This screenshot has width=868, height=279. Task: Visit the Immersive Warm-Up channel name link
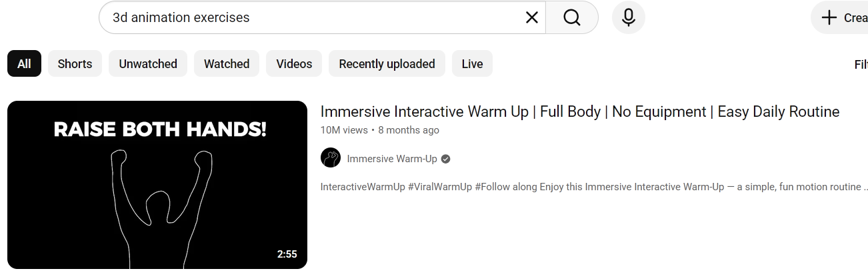pos(392,159)
